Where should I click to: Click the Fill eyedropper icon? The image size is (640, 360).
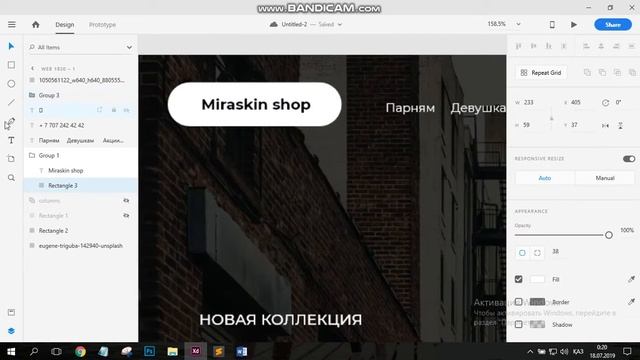tap(631, 279)
